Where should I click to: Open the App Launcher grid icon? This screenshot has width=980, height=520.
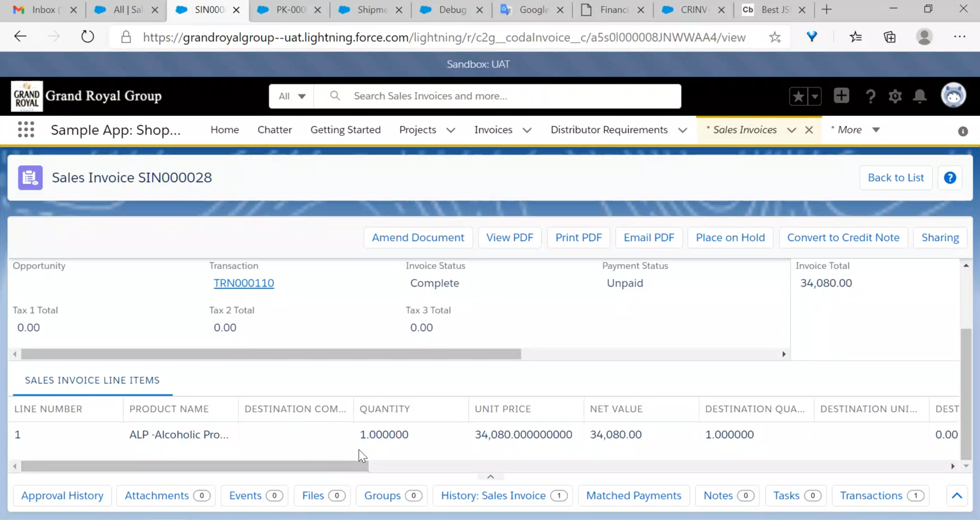click(x=26, y=130)
